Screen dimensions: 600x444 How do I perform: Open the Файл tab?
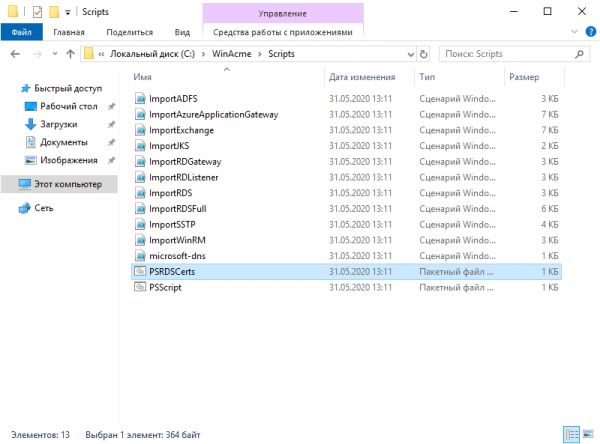tap(21, 32)
